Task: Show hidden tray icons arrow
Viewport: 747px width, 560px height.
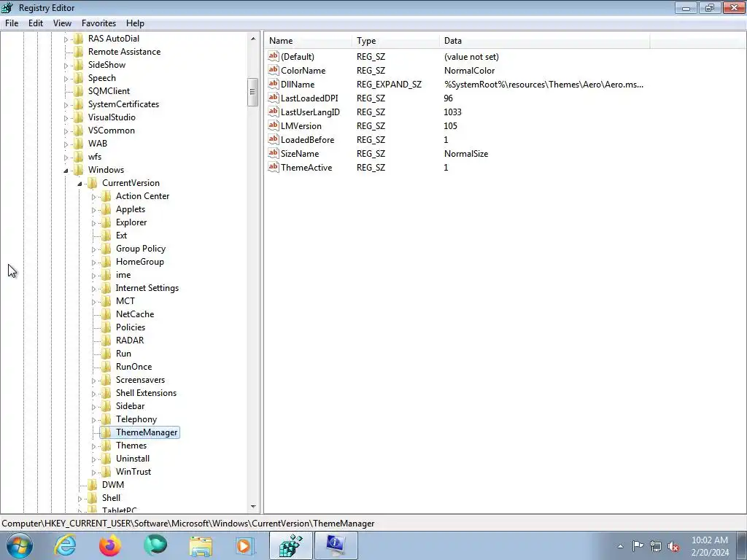Action: [x=620, y=546]
